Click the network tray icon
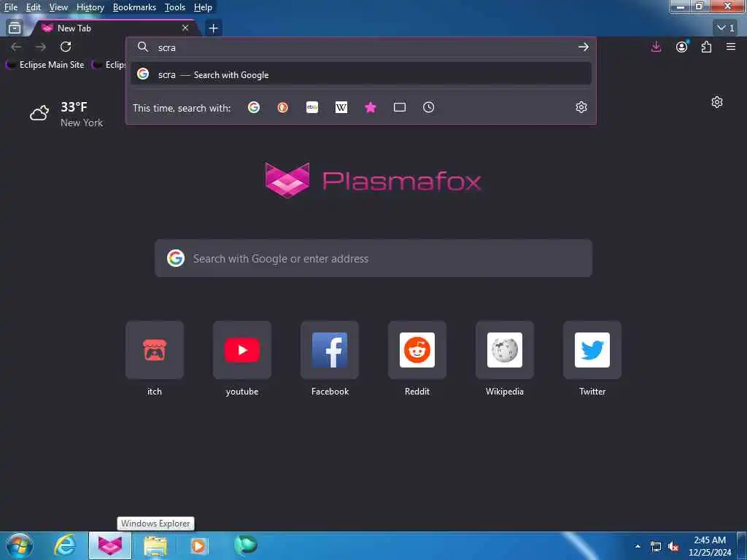The height and width of the screenshot is (560, 747). [x=656, y=547]
